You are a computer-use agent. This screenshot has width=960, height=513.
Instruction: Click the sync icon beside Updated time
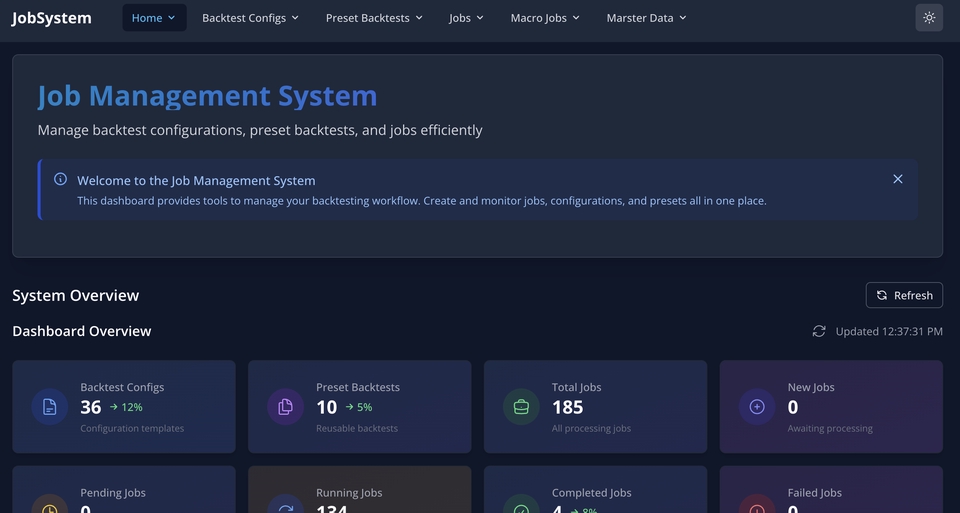tap(819, 331)
